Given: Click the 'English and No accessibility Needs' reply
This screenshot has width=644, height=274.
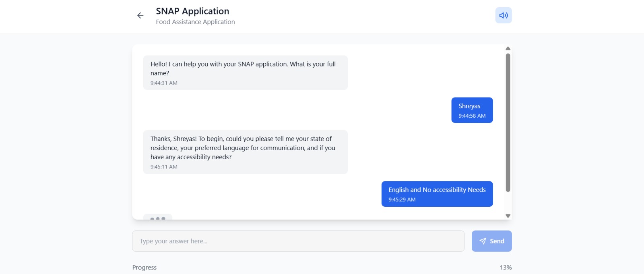Looking at the screenshot, I should tap(437, 190).
